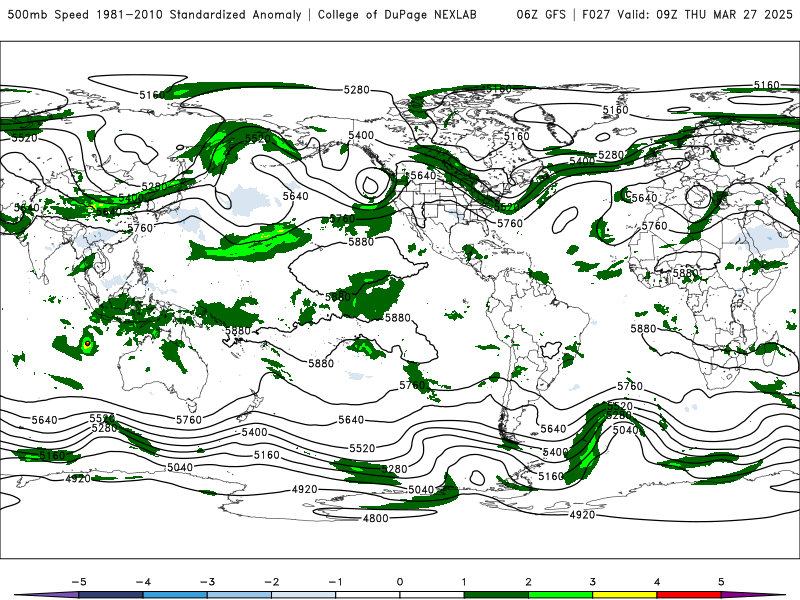Image resolution: width=800 pixels, height=600 pixels.
Task: Click the "5" colorbar tick label
Action: click(x=721, y=582)
